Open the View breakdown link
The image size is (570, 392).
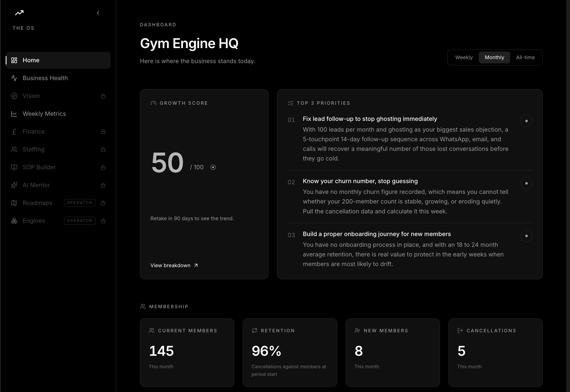tap(174, 265)
